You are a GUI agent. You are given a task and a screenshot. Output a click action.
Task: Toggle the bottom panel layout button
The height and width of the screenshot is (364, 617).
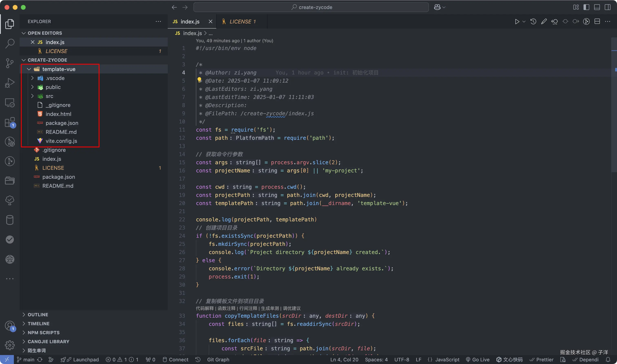(597, 7)
